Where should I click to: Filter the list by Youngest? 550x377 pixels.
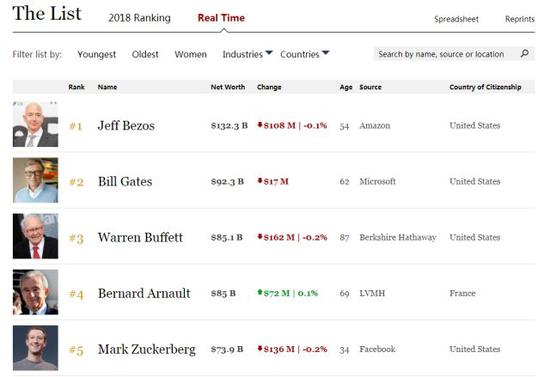[x=96, y=55]
